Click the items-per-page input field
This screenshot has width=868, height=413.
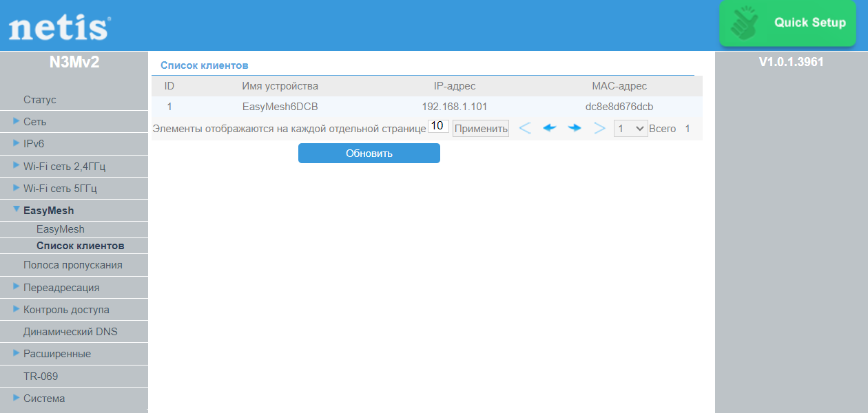(438, 127)
